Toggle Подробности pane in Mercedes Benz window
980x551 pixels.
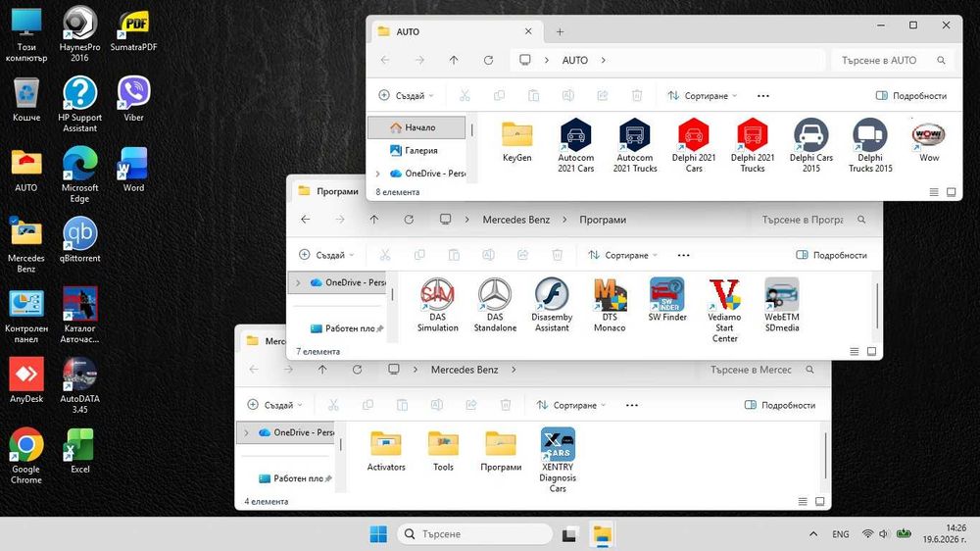(780, 405)
